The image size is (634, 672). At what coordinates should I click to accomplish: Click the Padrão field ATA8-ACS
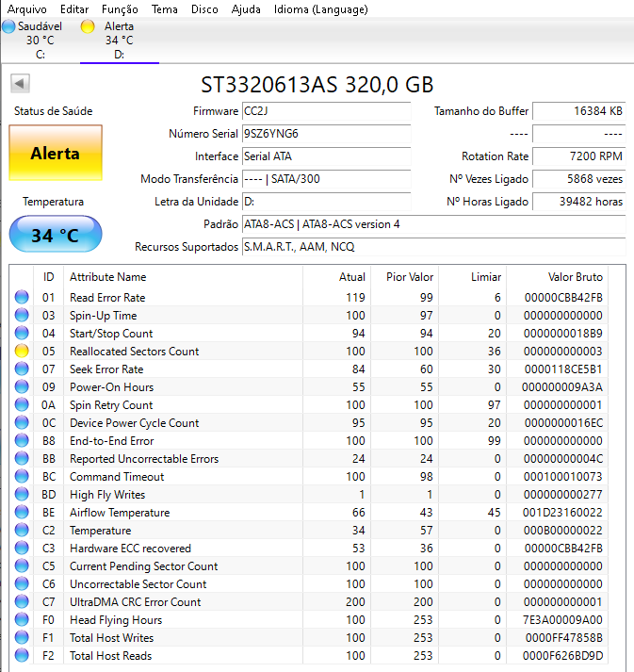pos(434,224)
